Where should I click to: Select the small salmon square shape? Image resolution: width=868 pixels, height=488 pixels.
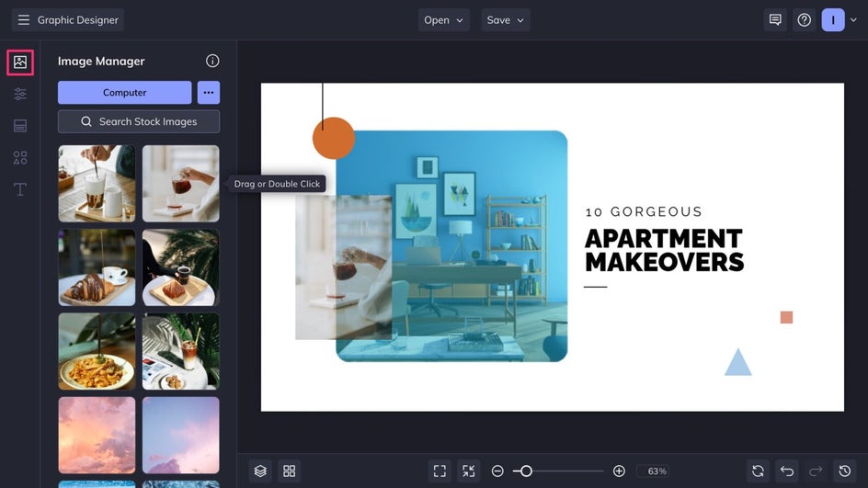(x=786, y=317)
